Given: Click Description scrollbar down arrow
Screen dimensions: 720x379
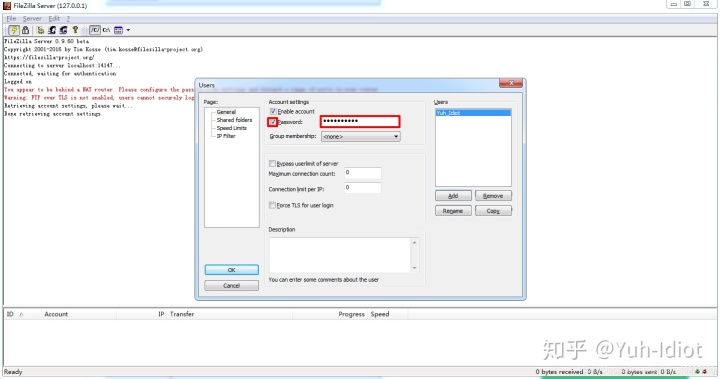Looking at the screenshot, I should click(x=415, y=268).
